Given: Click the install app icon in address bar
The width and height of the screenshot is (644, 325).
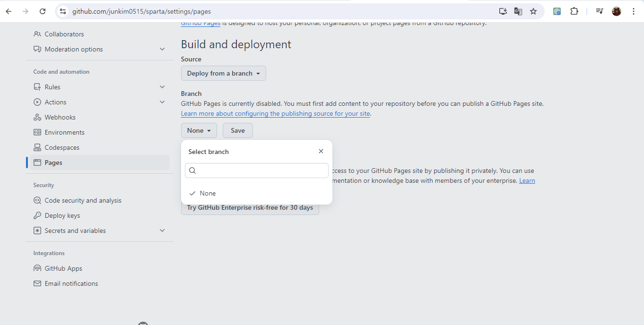Looking at the screenshot, I should (x=503, y=11).
